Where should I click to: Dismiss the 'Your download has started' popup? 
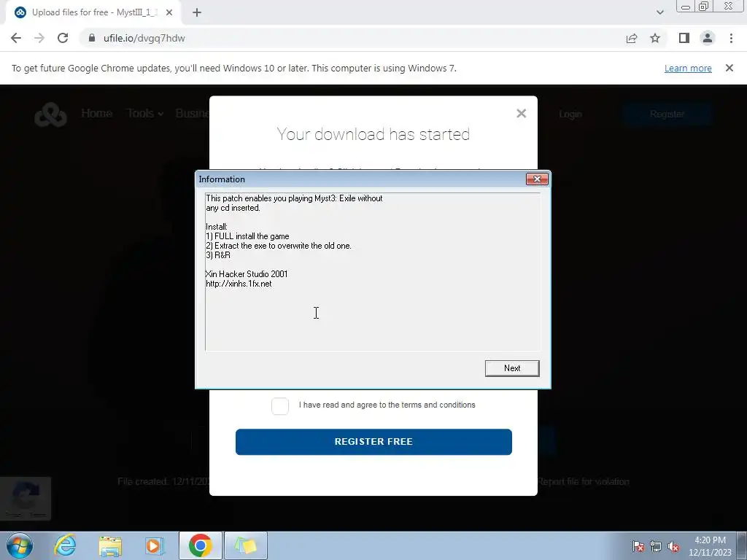pos(521,113)
